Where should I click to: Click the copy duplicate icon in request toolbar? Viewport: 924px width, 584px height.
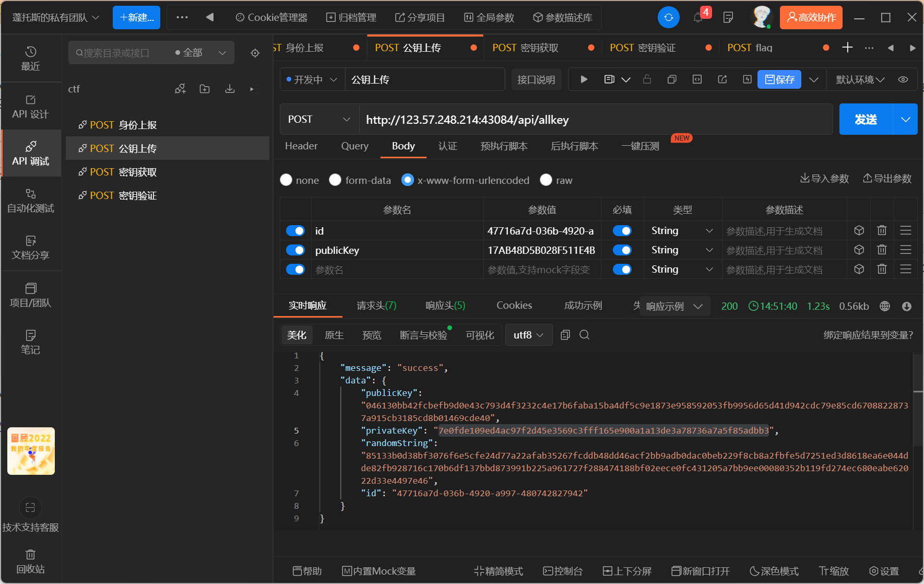pyautogui.click(x=672, y=79)
